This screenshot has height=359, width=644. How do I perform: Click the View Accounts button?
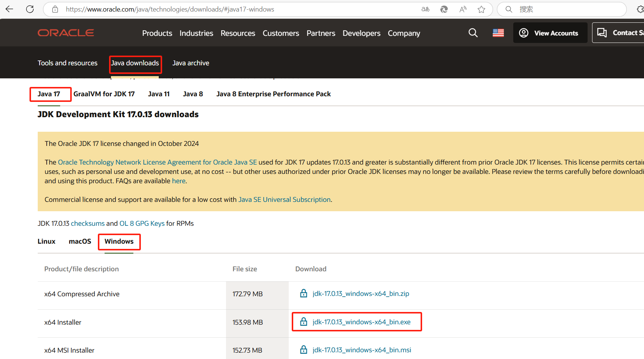click(550, 33)
